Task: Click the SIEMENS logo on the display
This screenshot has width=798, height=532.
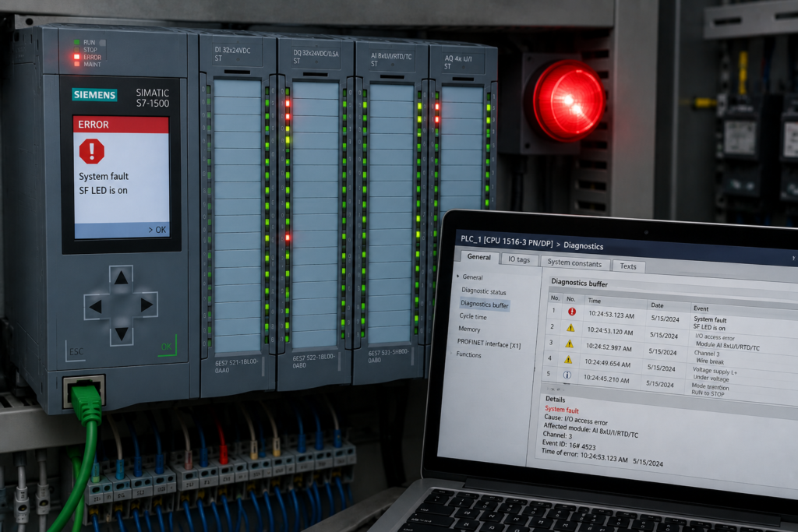Action: (x=94, y=94)
